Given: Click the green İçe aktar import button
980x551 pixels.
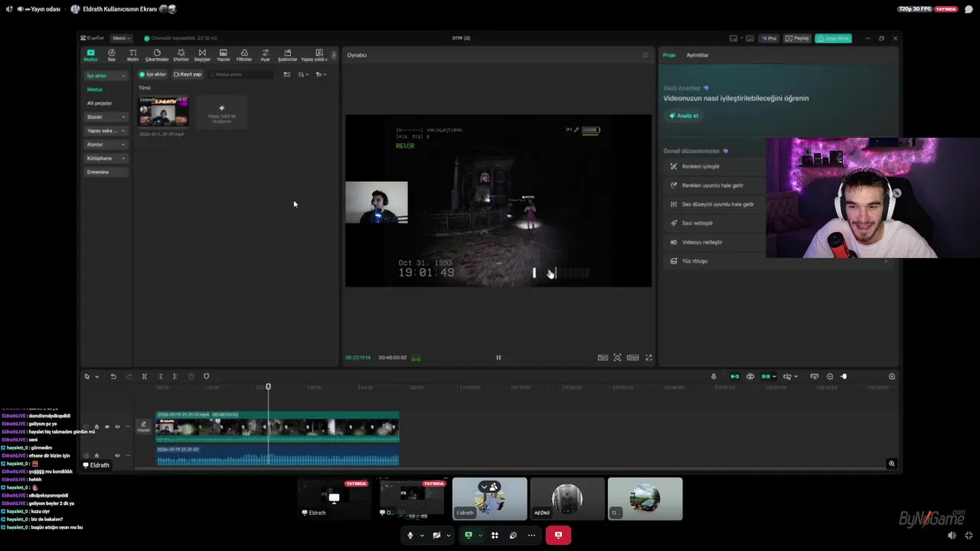Looking at the screenshot, I should click(153, 74).
